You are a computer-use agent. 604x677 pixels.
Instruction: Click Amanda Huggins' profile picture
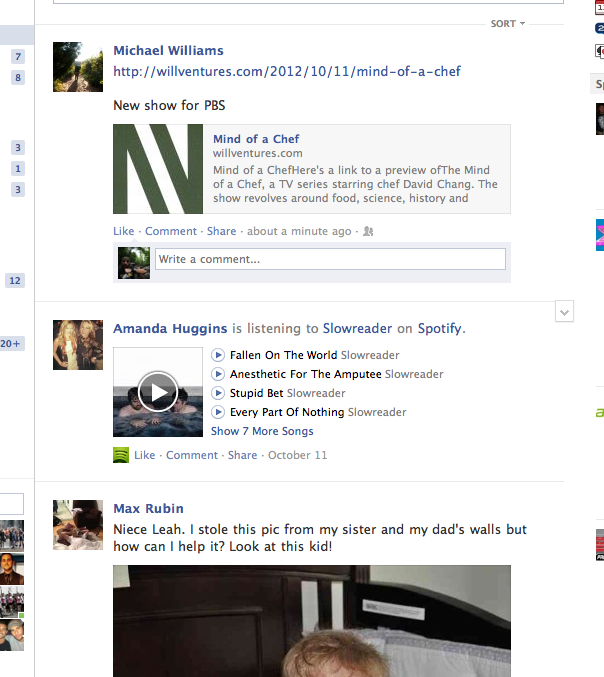78,345
